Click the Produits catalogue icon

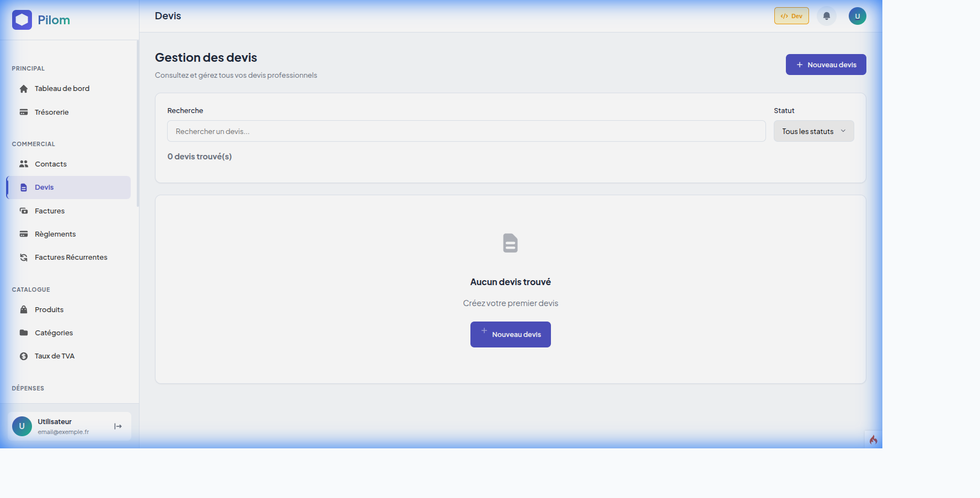pyautogui.click(x=24, y=309)
